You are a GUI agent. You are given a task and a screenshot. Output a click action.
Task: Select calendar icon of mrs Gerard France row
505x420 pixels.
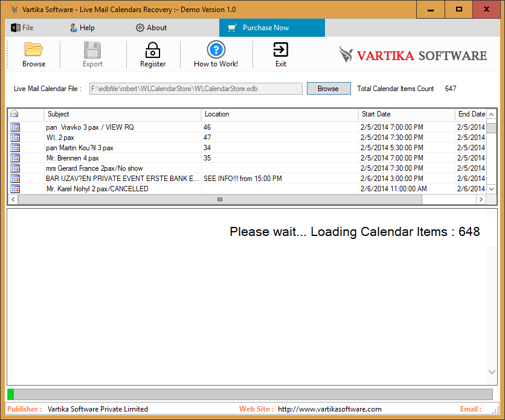point(15,168)
